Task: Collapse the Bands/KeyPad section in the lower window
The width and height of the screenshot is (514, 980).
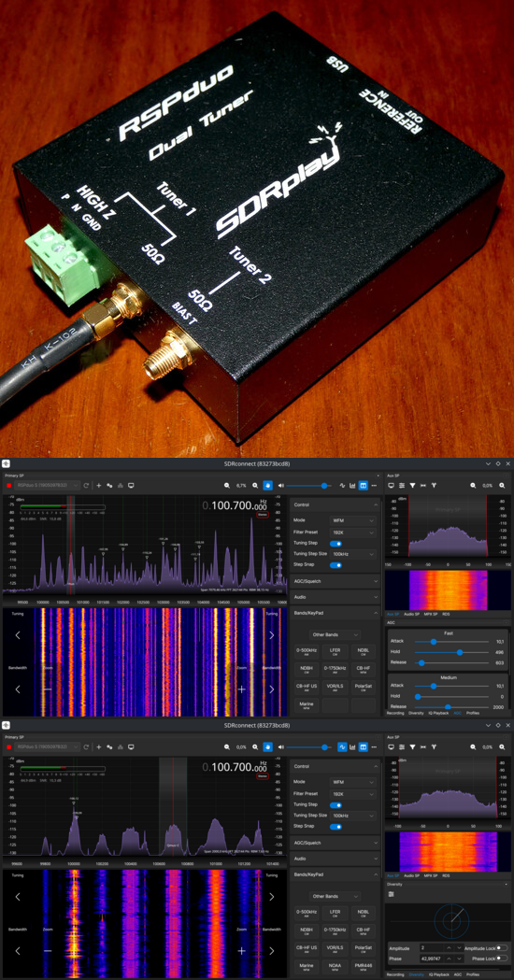Action: pos(336,875)
